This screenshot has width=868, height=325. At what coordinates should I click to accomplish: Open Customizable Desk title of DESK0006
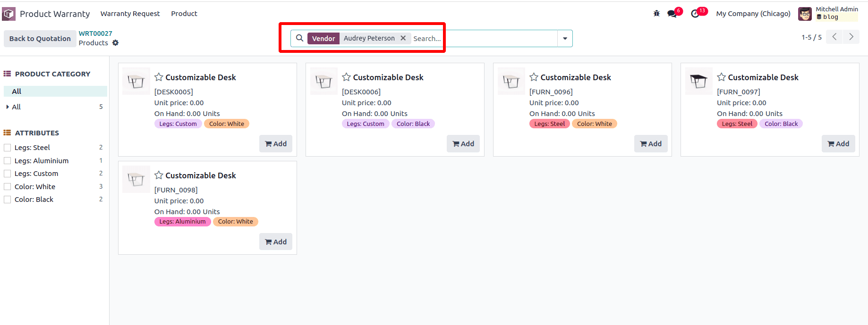point(388,77)
